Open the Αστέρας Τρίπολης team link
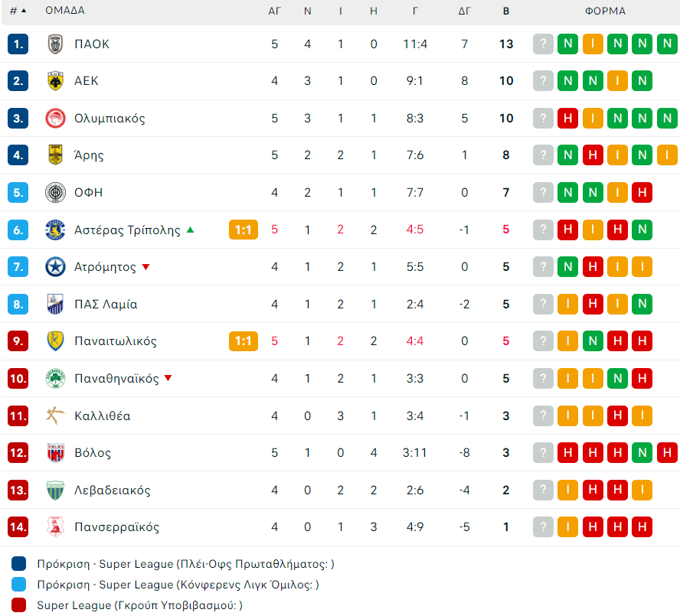The image size is (680, 616). 127,230
